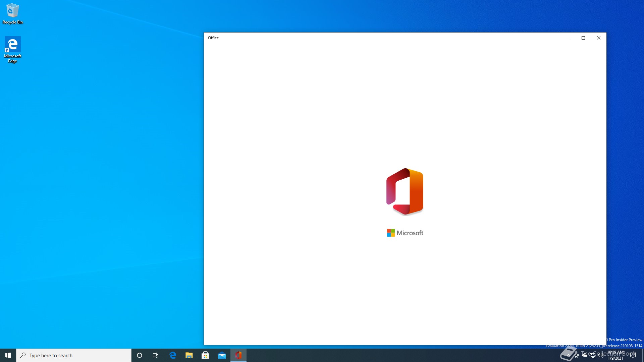The height and width of the screenshot is (362, 644).
Task: Open Cortana from the taskbar
Action: (x=140, y=355)
